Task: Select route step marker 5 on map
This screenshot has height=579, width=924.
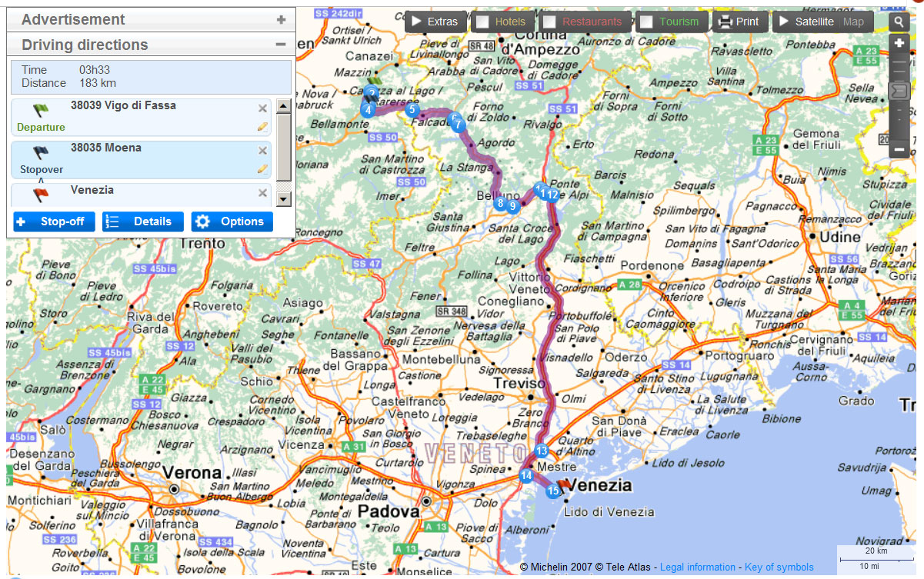Action: tap(412, 109)
